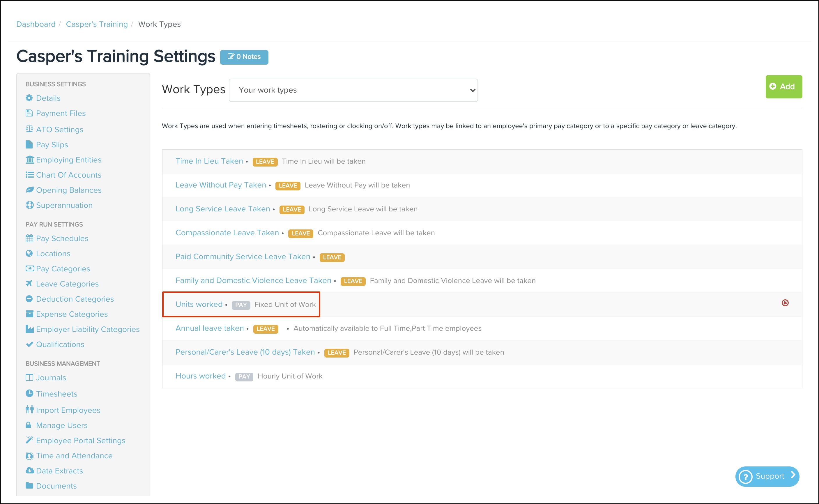Open Leave Without Pay Taken work type
This screenshot has height=504, width=819.
click(x=221, y=185)
